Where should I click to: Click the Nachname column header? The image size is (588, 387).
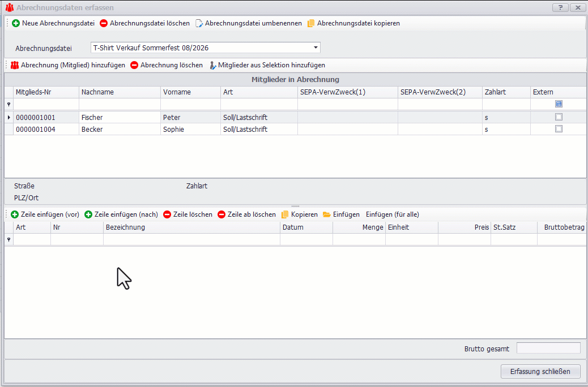click(x=119, y=92)
